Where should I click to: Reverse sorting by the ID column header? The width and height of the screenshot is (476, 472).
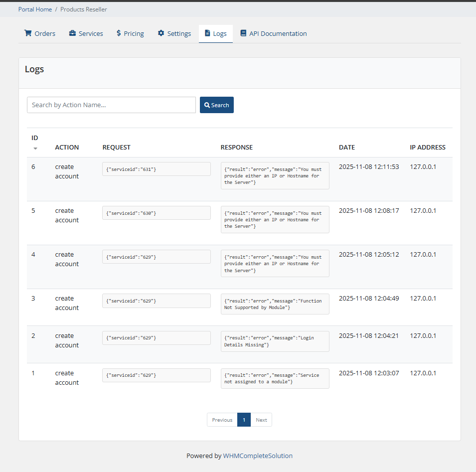(x=34, y=138)
